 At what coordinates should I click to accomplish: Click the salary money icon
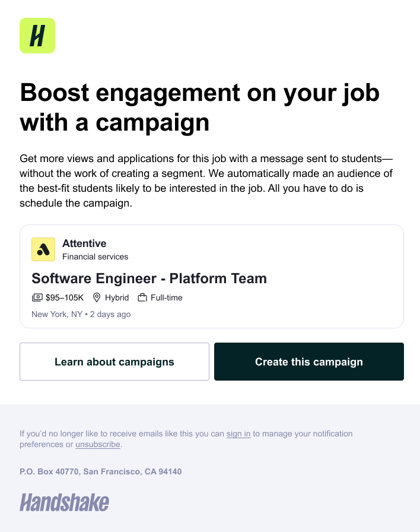pos(37,297)
